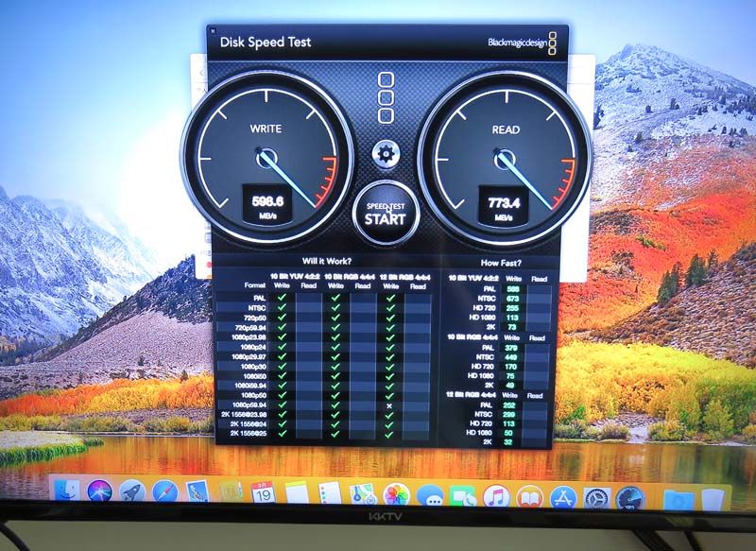Screen dimensions: 756x551
Task: Open Launchpad rocket icon in dock
Action: click(132, 493)
